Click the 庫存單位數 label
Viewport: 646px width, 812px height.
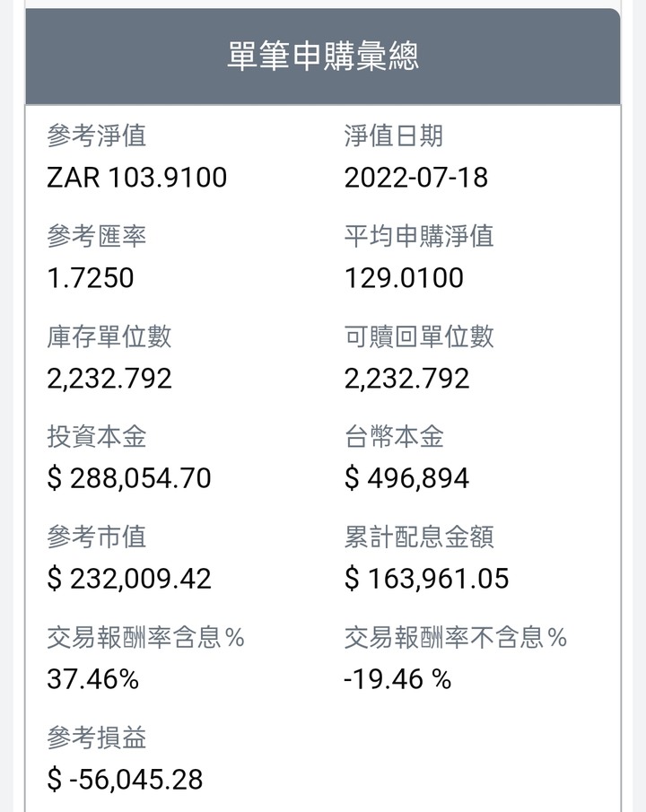click(x=109, y=336)
